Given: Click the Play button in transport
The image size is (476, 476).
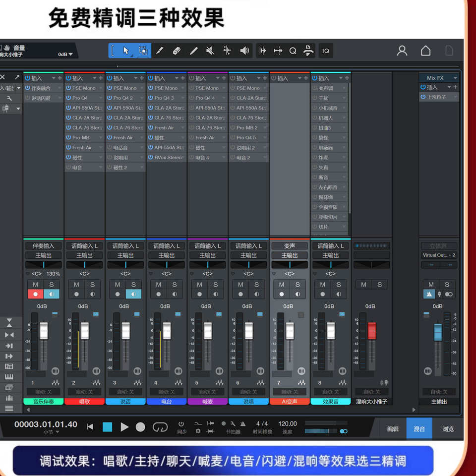Looking at the screenshot, I should [x=124, y=427].
